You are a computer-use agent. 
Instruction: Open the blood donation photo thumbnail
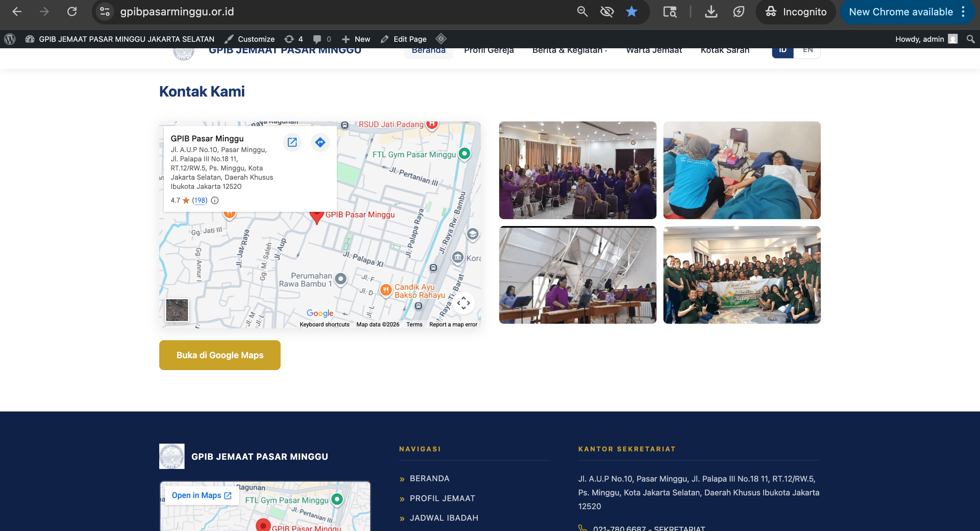[742, 170]
